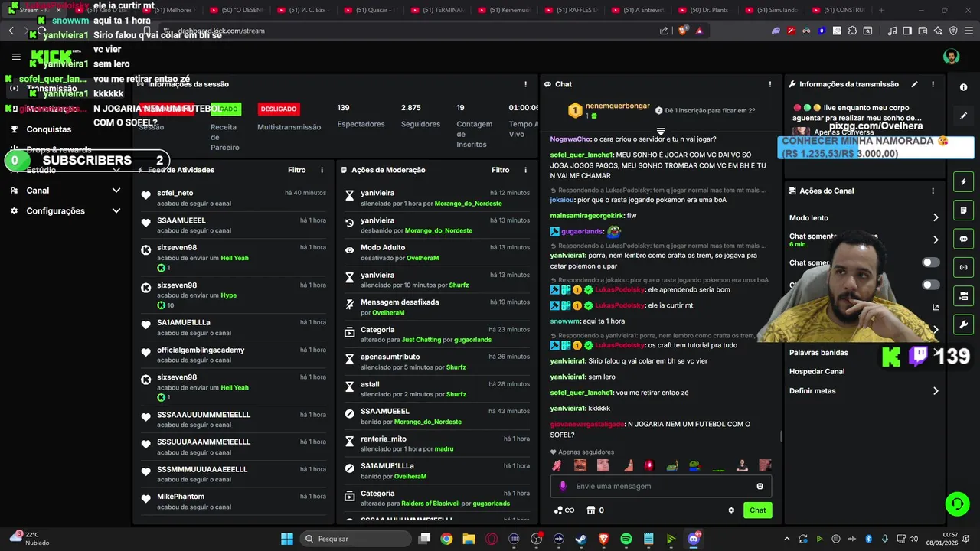Click the chat scrollbar thumb
The image size is (980, 551).
(x=781, y=436)
